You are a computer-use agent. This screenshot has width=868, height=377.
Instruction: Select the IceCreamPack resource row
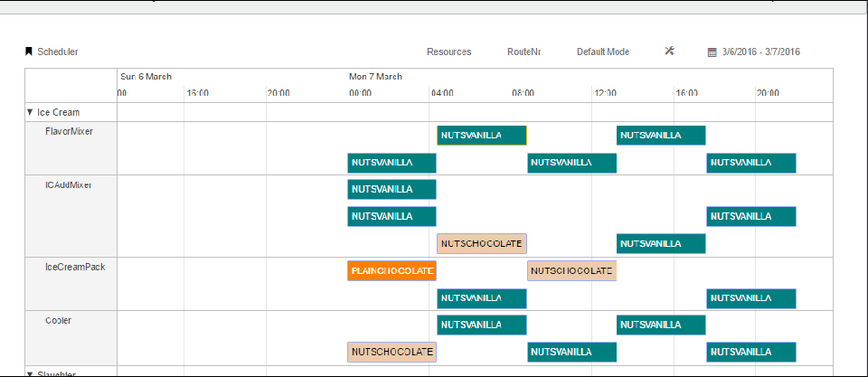75,267
